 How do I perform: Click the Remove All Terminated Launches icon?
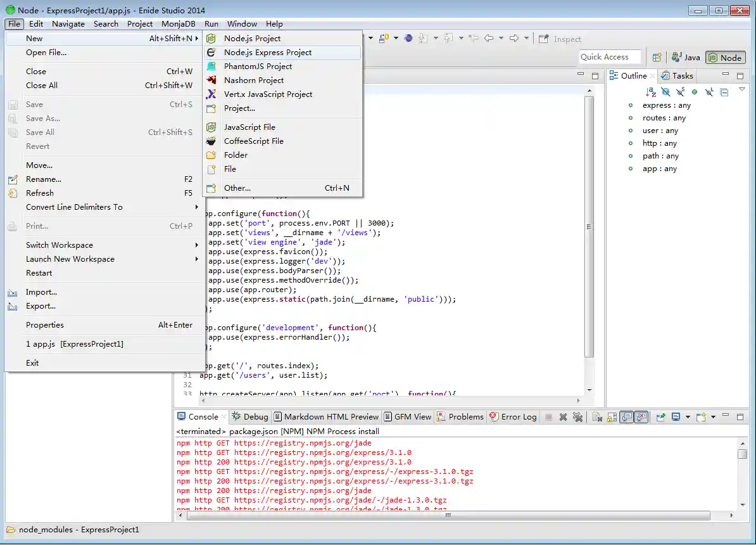[577, 417]
